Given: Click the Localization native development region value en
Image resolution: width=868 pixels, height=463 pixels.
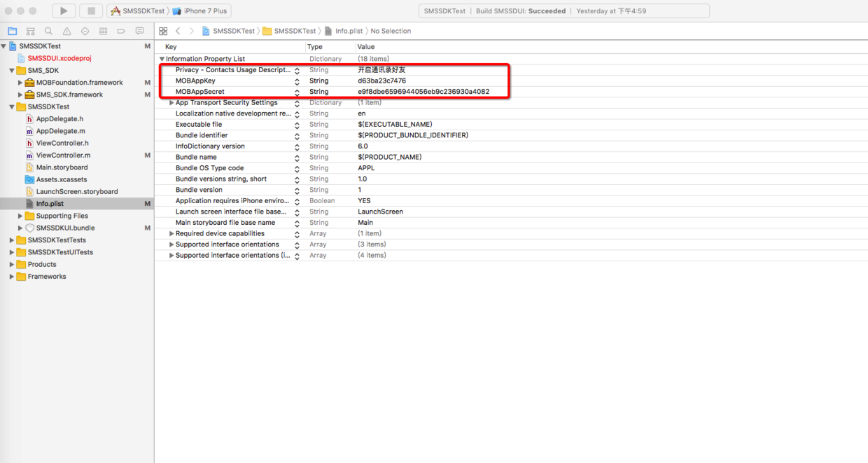Looking at the screenshot, I should (362, 113).
